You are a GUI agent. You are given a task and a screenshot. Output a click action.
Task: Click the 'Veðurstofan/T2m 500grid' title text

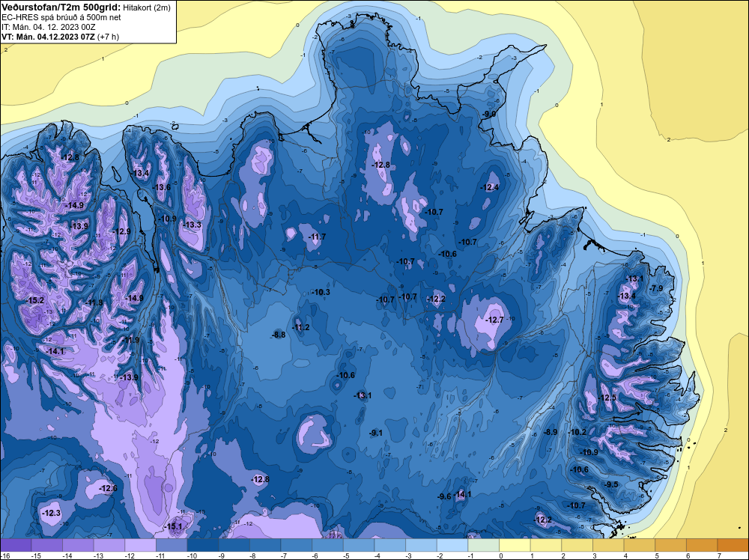click(x=61, y=7)
